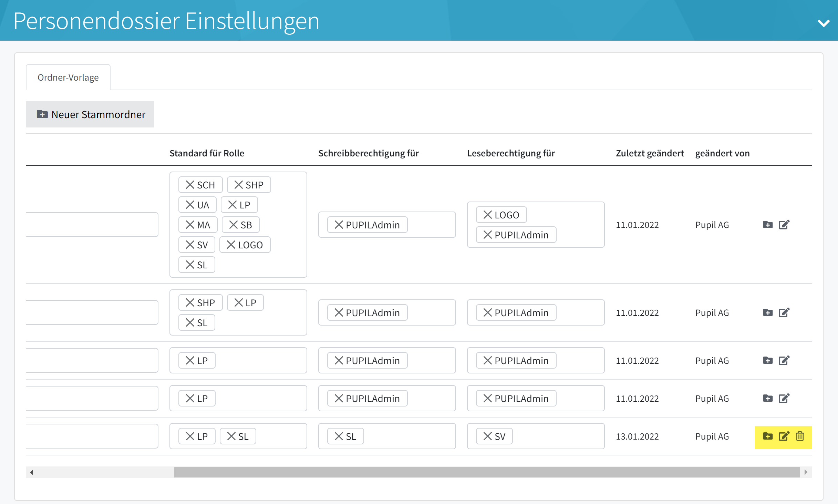The height and width of the screenshot is (504, 838).
Task: Create a Neuer Stammordner
Action: tap(90, 114)
